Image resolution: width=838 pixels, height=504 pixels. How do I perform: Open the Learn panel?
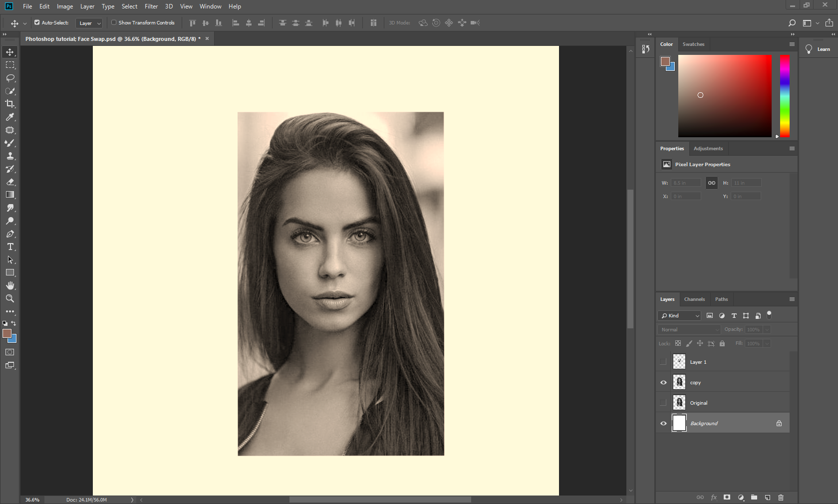pos(818,49)
